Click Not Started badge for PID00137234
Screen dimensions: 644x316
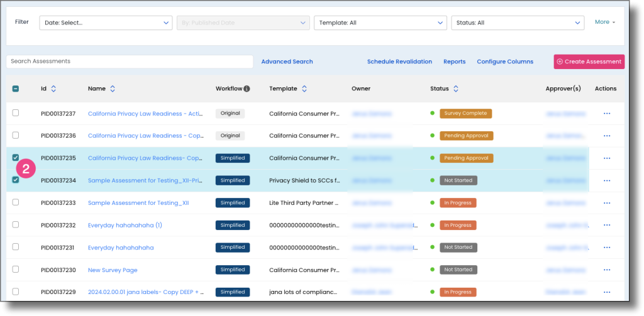458,180
